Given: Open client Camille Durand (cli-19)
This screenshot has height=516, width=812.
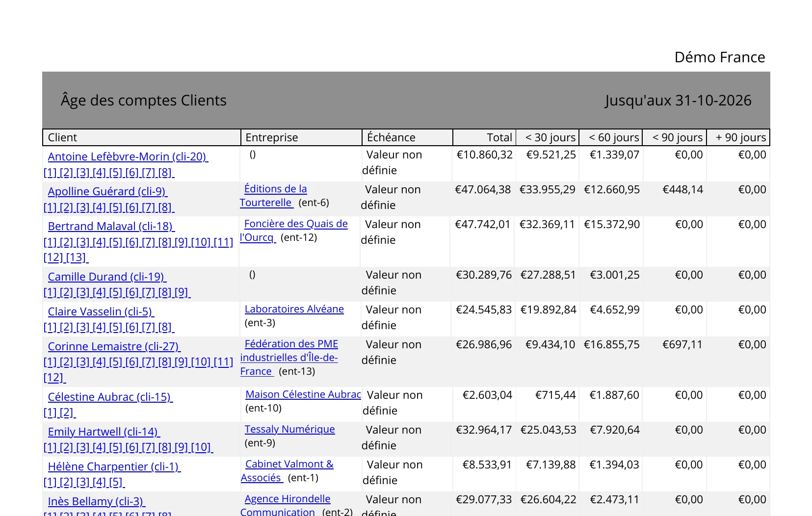Looking at the screenshot, I should [x=107, y=277].
